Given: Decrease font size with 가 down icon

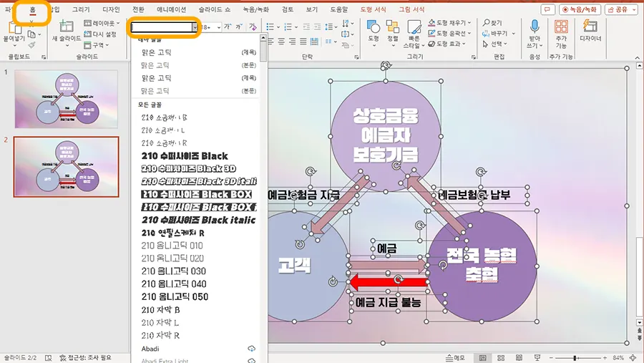Looking at the screenshot, I should coord(239,26).
